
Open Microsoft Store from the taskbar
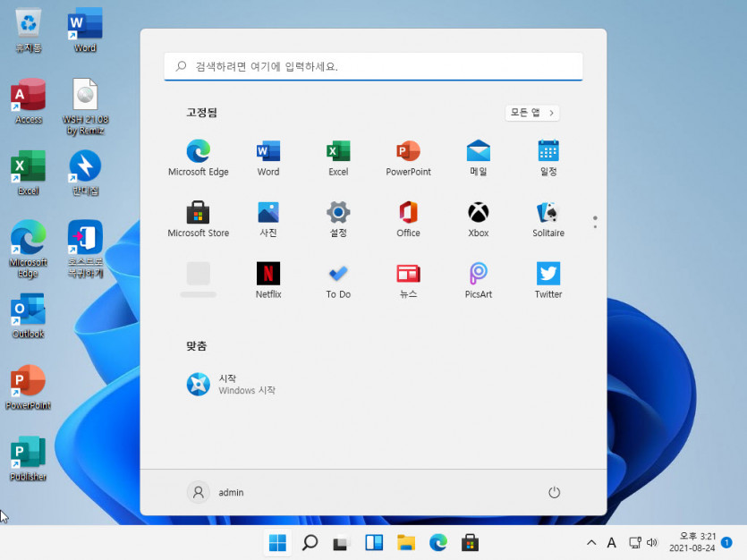[x=470, y=542]
